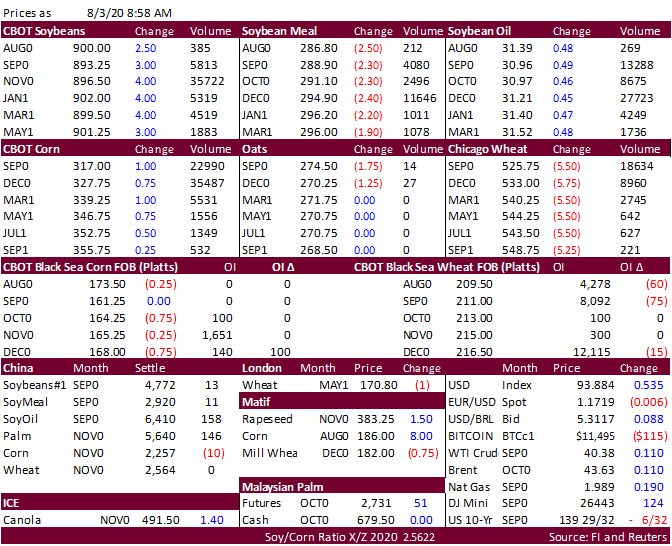The image size is (672, 546).
Task: Select Brent OCT0 price 43.63
Action: (x=599, y=470)
